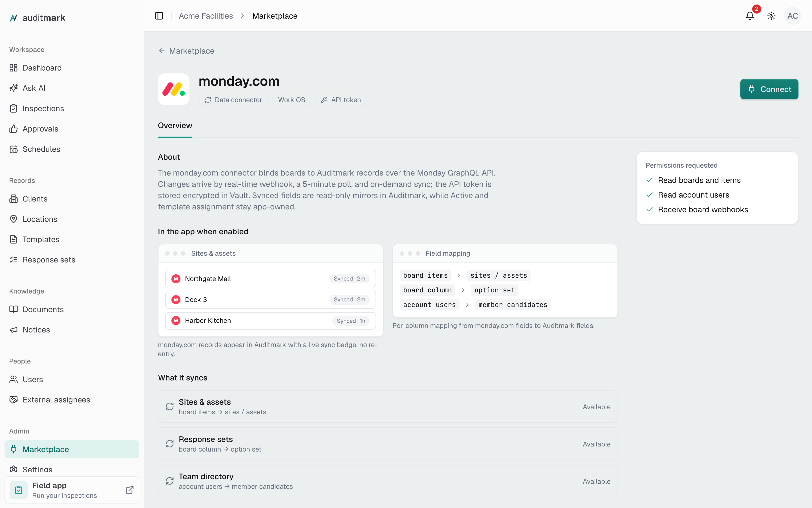Viewport: 812px width, 508px height.
Task: Click Acme Facilities breadcrumb
Action: tap(206, 16)
